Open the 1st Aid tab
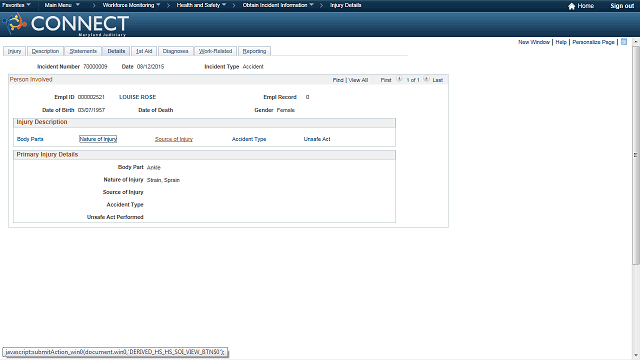The width and height of the screenshot is (640, 360). [144, 51]
